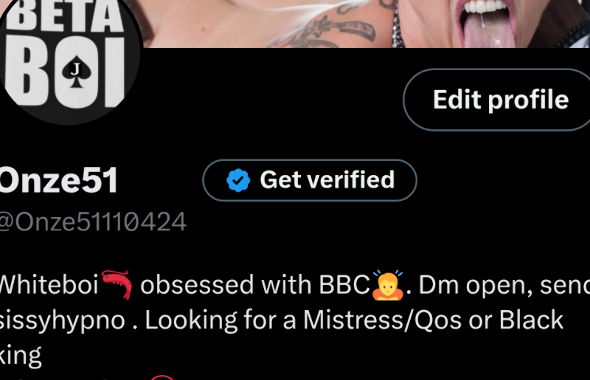Click the Get verified button
Image resolution: width=590 pixels, height=380 pixels.
310,180
